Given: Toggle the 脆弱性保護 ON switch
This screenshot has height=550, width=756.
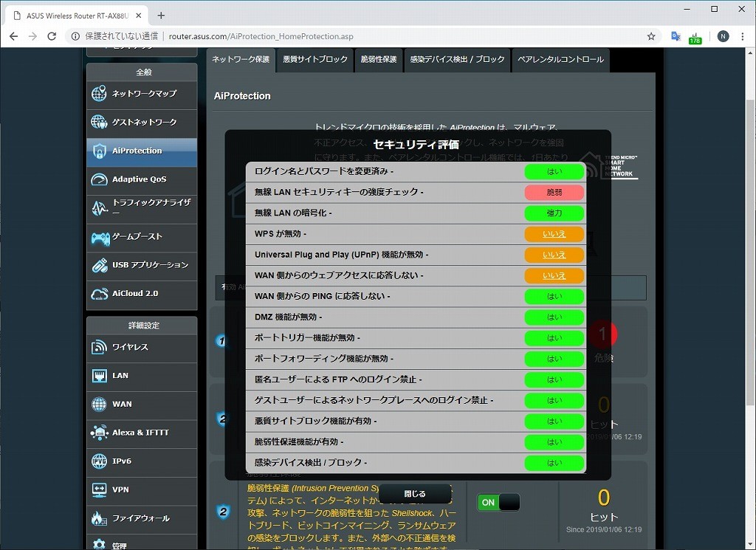Looking at the screenshot, I should [x=498, y=502].
